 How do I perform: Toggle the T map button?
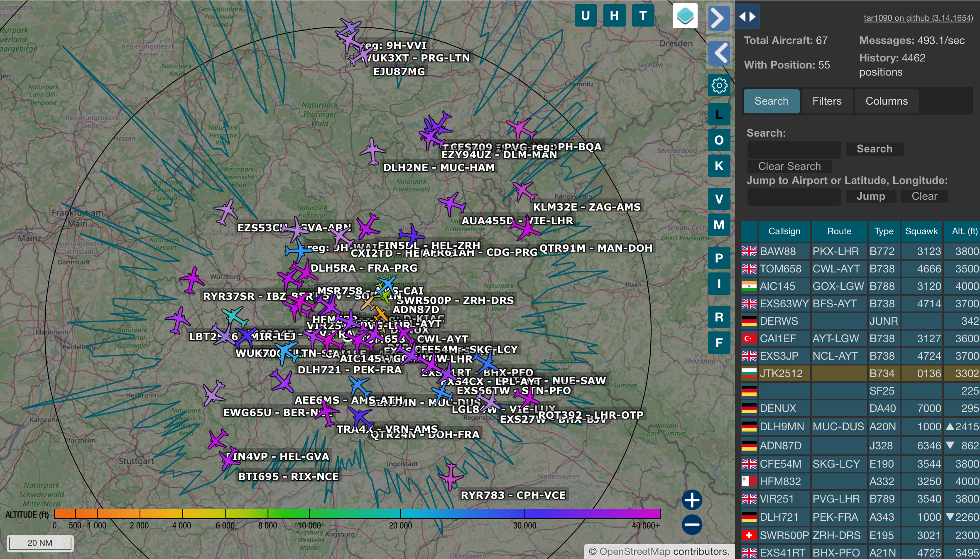(643, 16)
